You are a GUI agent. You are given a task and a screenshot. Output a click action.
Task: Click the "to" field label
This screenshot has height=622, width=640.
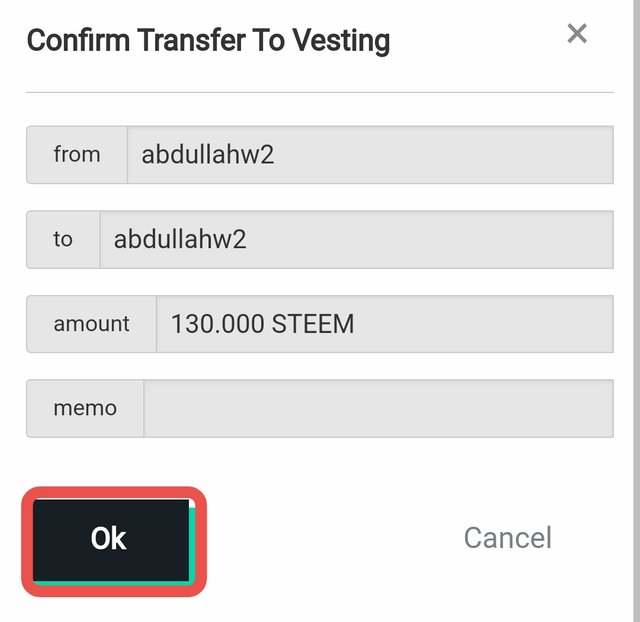coord(63,239)
